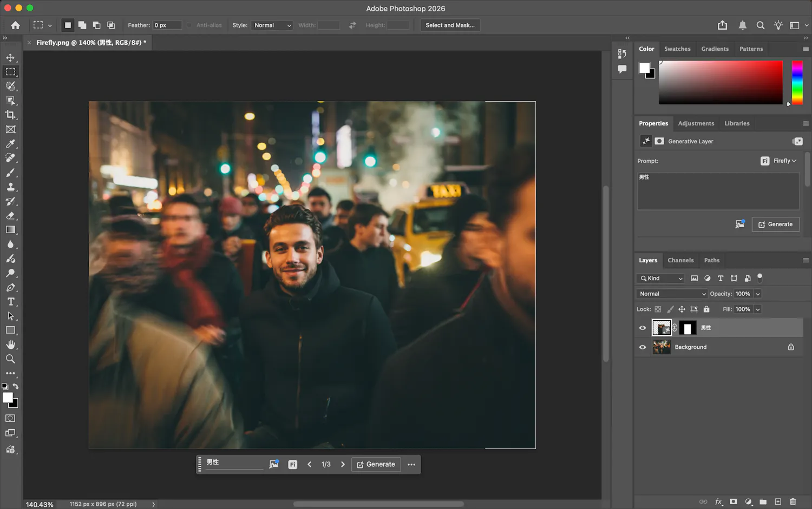Viewport: 812px width, 509px height.
Task: Select the Crop tool
Action: coord(10,115)
